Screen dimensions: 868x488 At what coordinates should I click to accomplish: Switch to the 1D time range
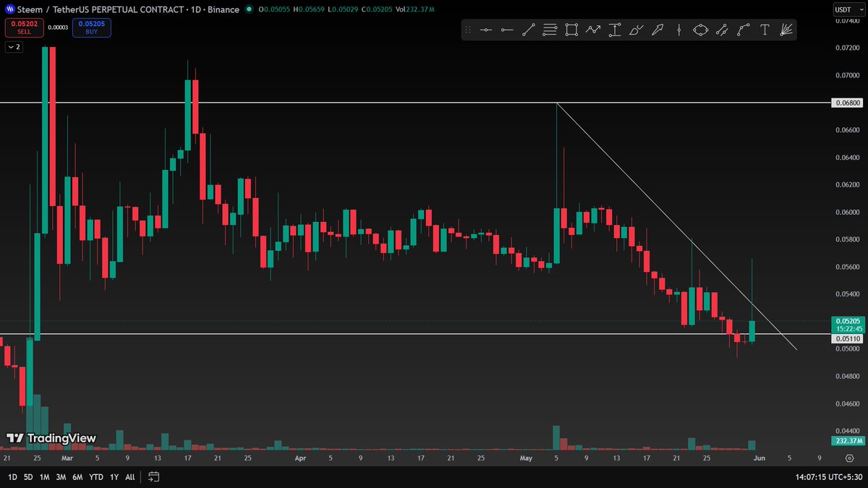[x=13, y=476]
